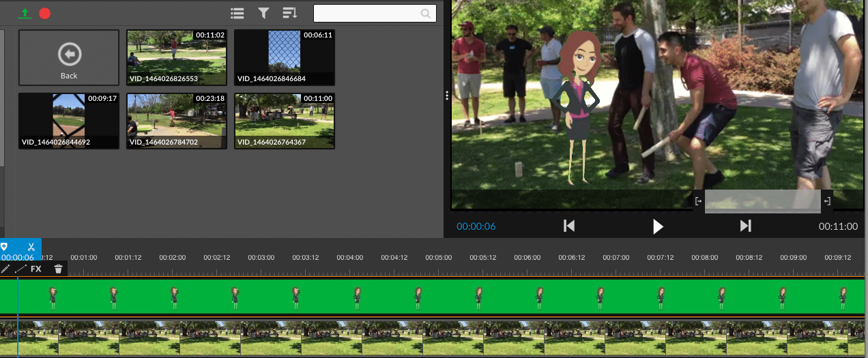Go back using the Back folder button
The height and width of the screenshot is (358, 868).
point(69,58)
